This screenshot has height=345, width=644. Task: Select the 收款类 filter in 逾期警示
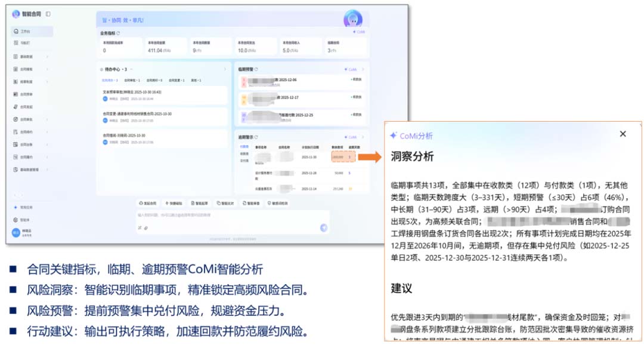(x=244, y=153)
